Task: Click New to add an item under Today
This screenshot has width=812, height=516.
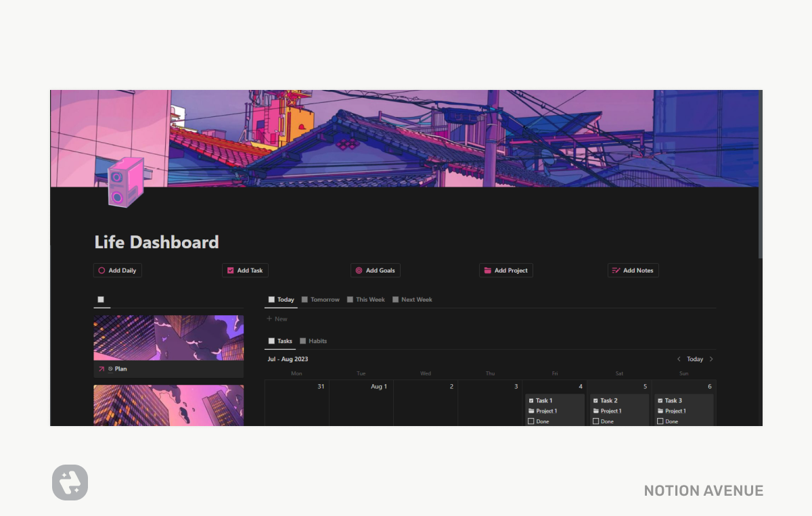Action: (277, 318)
